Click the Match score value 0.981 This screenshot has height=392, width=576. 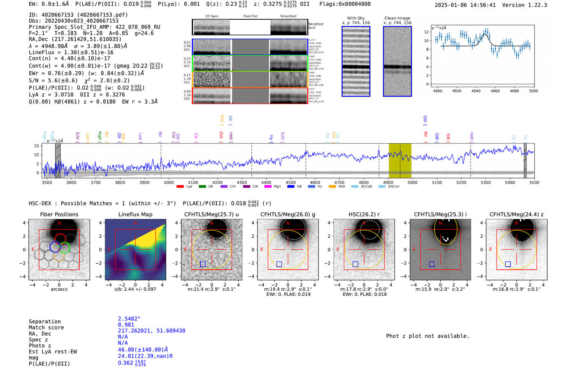(126, 325)
